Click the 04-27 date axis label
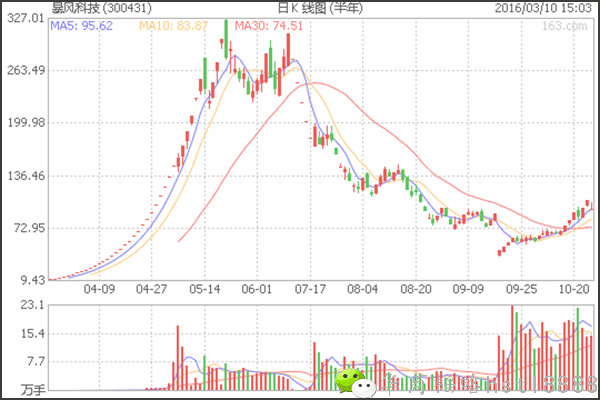 (x=152, y=289)
